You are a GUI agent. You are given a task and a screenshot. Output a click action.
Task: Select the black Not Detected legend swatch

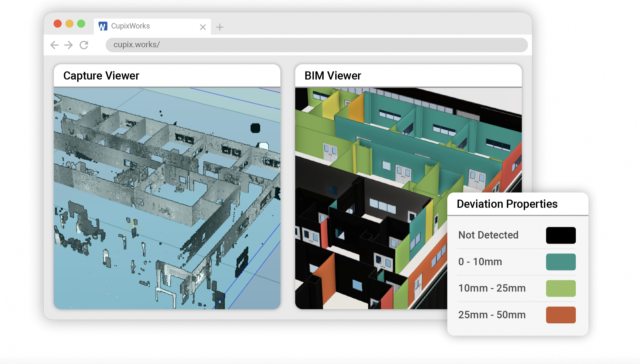561,235
